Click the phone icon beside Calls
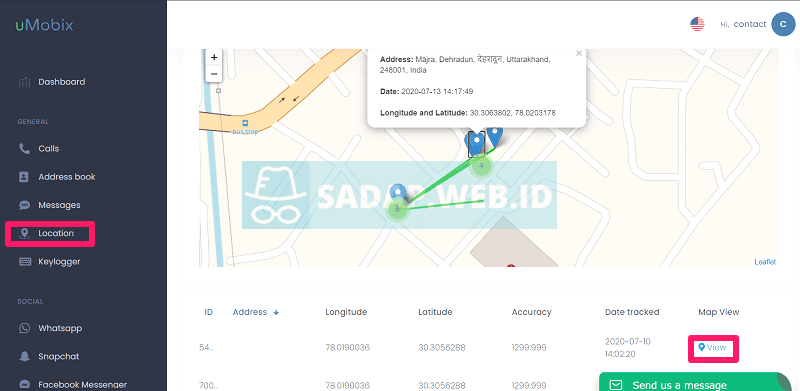Screen dimensions: 800x391 point(24,149)
